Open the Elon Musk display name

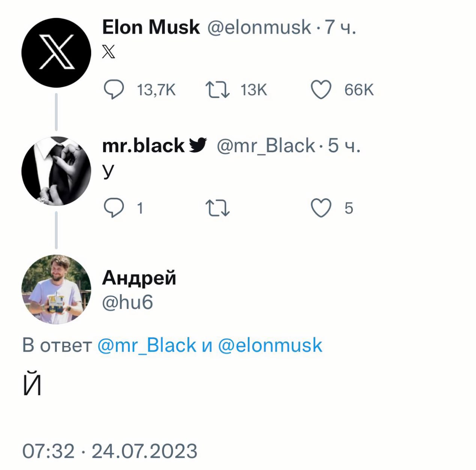(x=151, y=27)
